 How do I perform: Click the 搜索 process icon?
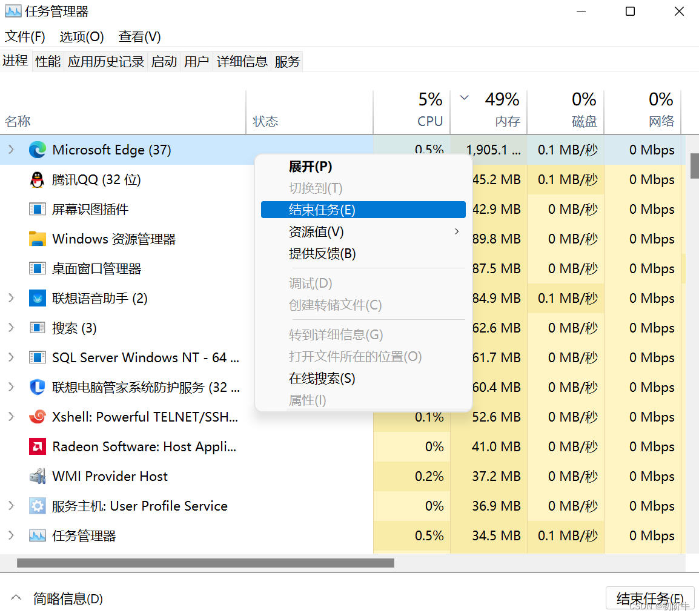point(38,328)
